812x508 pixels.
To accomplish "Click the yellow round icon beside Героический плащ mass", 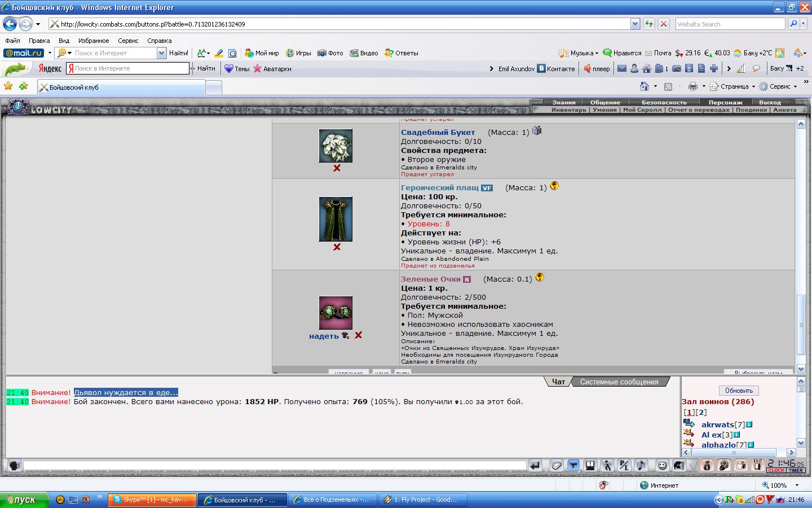I will (554, 186).
